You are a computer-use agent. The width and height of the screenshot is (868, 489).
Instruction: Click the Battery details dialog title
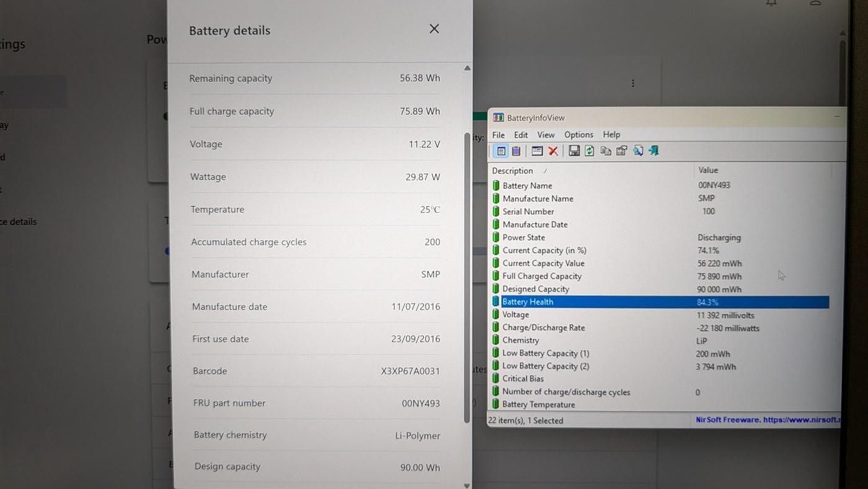pyautogui.click(x=229, y=30)
